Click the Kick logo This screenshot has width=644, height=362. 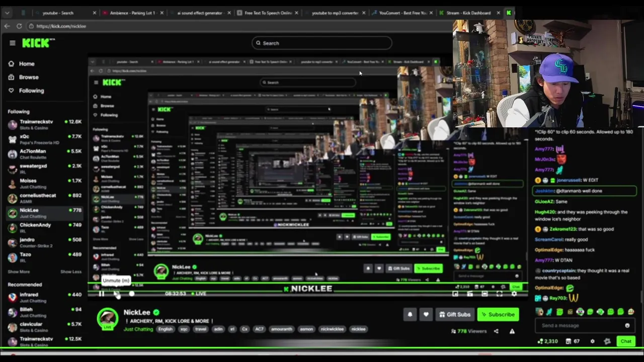pyautogui.click(x=38, y=43)
